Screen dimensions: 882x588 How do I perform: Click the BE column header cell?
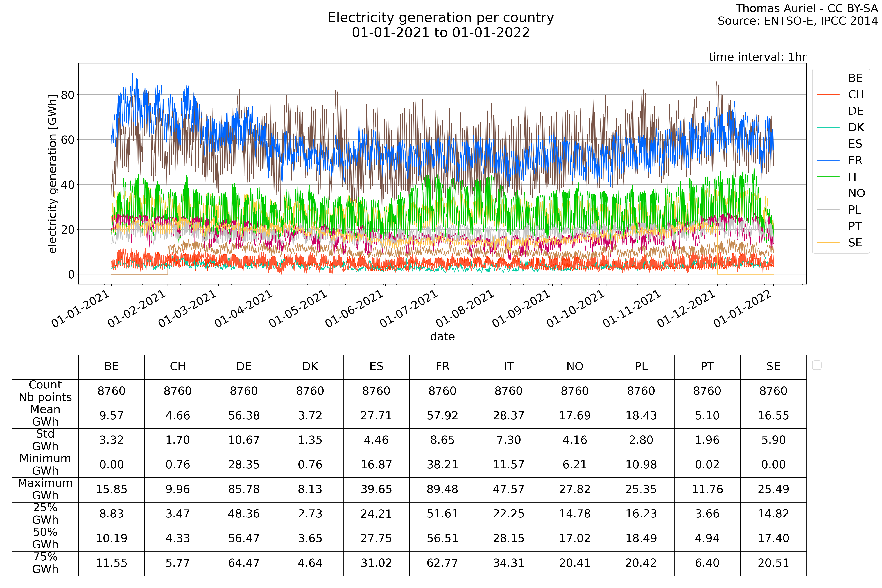pyautogui.click(x=111, y=367)
